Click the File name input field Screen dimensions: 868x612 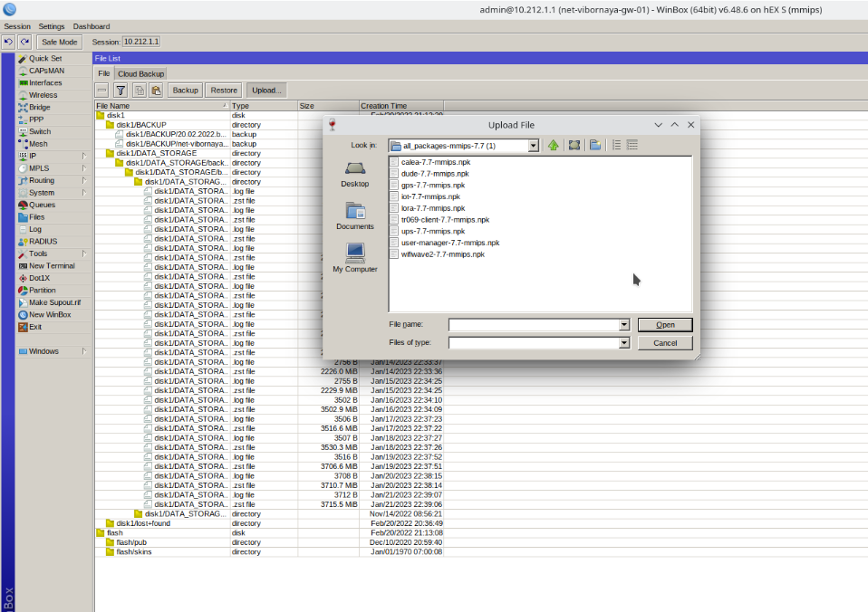point(533,325)
